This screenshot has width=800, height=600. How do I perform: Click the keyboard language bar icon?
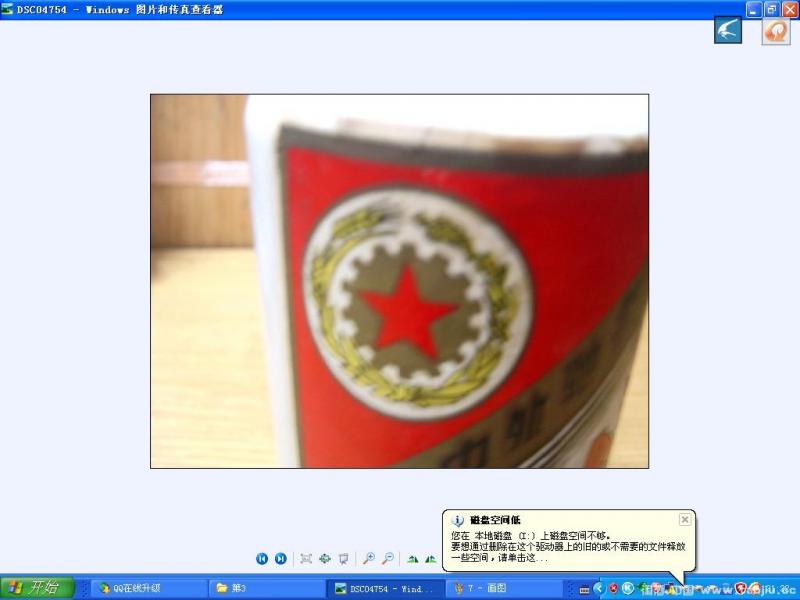coord(584,590)
